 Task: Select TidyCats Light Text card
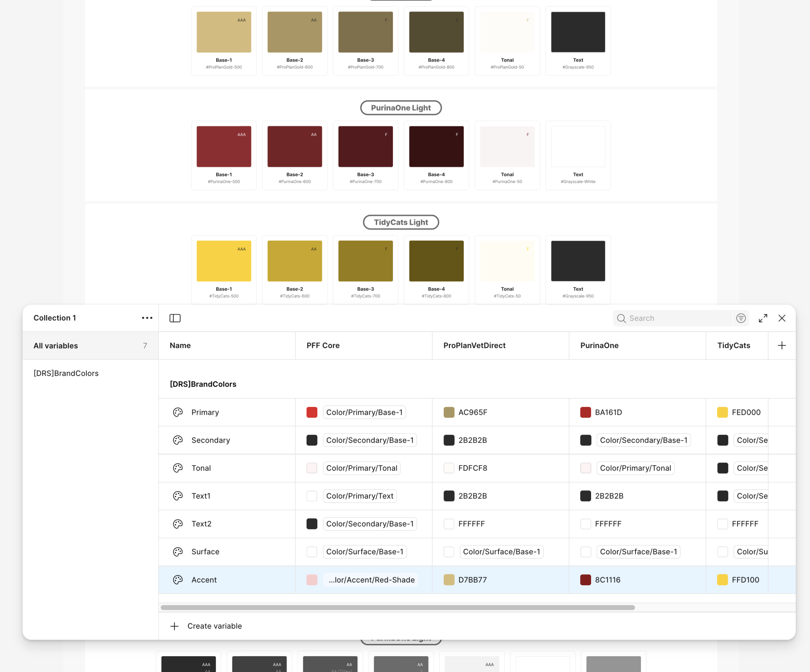coord(578,270)
